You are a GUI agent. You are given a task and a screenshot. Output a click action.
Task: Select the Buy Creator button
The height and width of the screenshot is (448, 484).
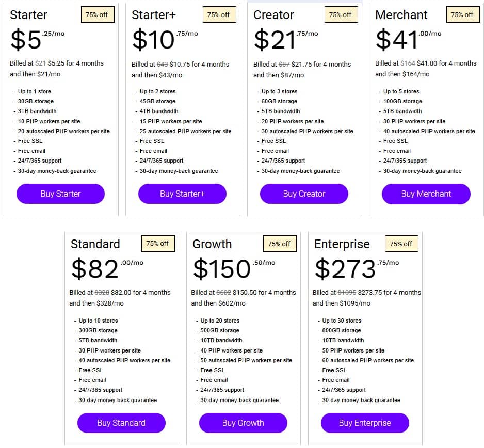pyautogui.click(x=304, y=194)
